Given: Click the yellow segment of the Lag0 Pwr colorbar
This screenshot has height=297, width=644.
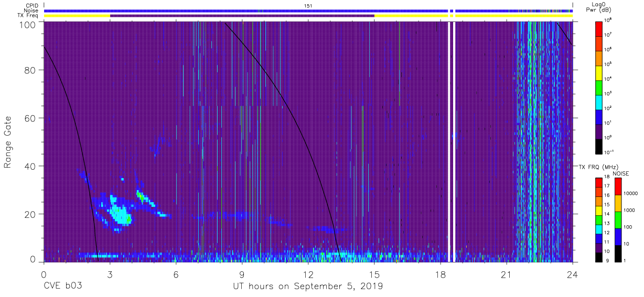Looking at the screenshot, I should tap(599, 72).
